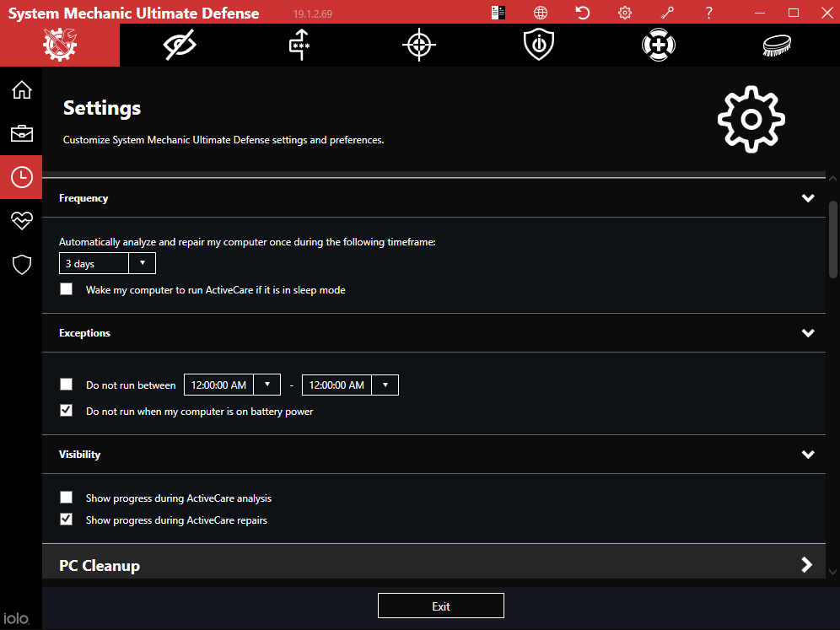Click the Exit button
The image size is (840, 630).
click(441, 606)
